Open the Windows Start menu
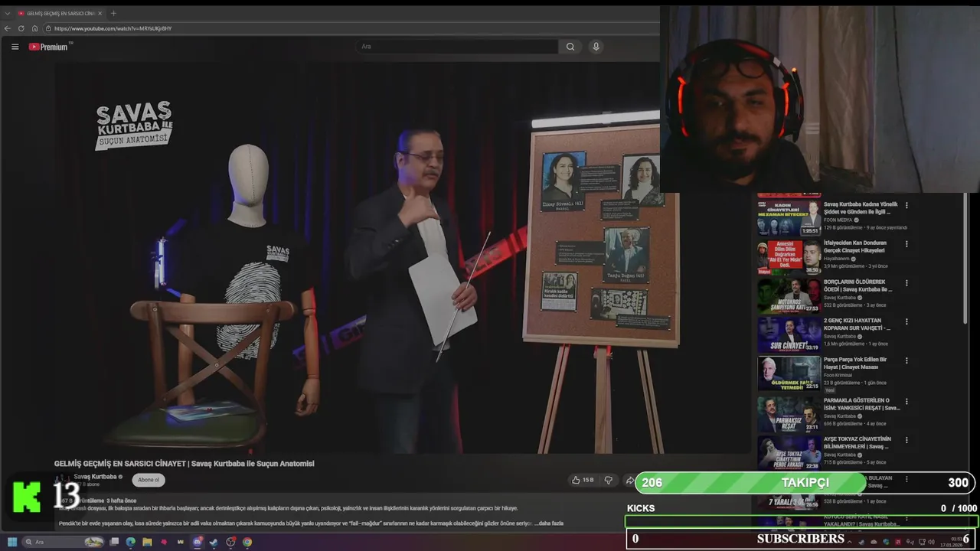The height and width of the screenshot is (551, 980). point(11,542)
